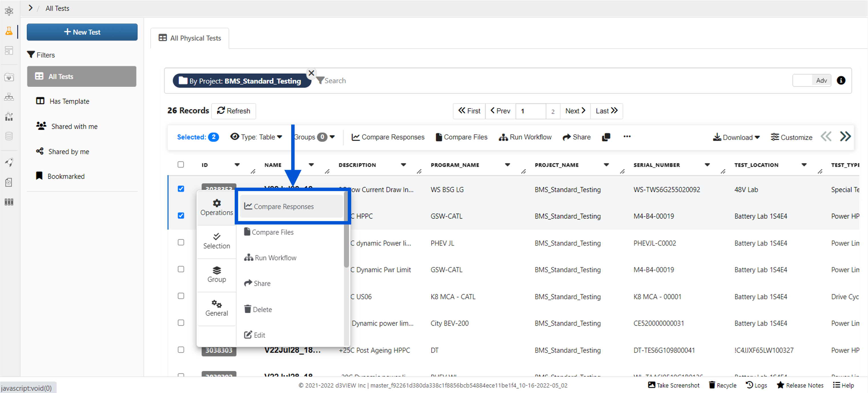
Task: Click the duplicate copy icon in toolbar
Action: pos(606,137)
